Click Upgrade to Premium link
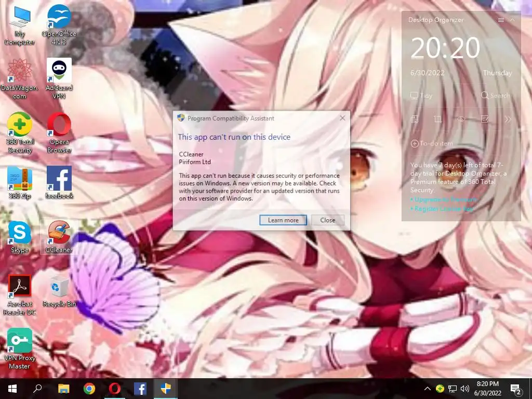The image size is (532, 399). tap(444, 199)
